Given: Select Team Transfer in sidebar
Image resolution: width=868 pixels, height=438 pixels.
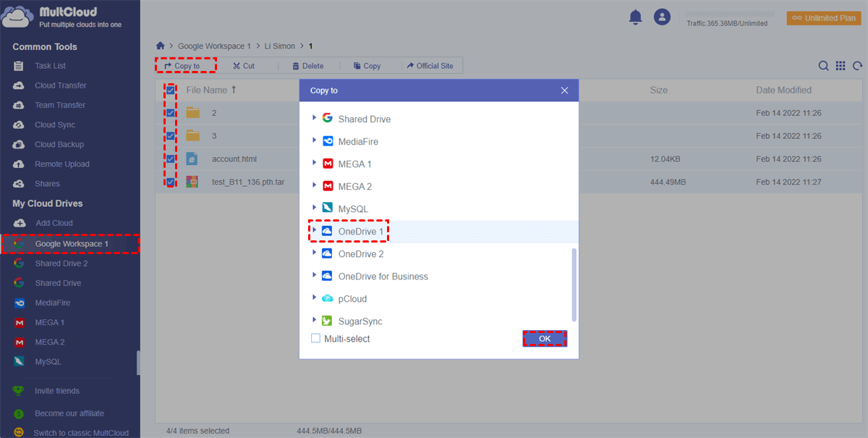Looking at the screenshot, I should pyautogui.click(x=59, y=105).
